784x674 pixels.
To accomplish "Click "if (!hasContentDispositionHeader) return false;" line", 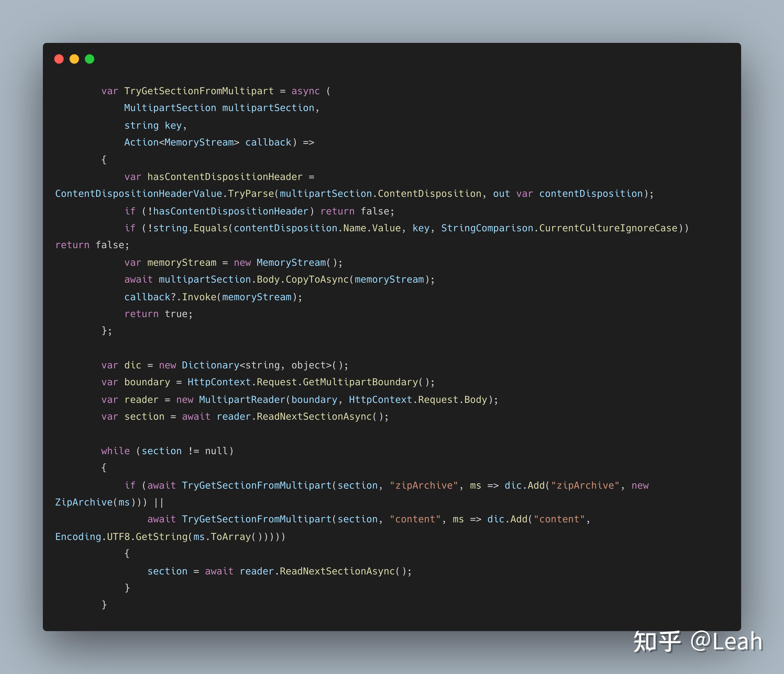I will (x=259, y=211).
